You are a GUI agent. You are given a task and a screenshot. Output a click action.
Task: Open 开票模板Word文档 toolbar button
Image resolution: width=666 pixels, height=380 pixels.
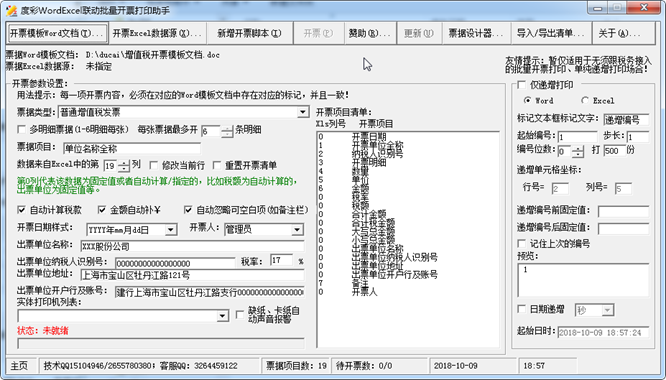pyautogui.click(x=57, y=33)
